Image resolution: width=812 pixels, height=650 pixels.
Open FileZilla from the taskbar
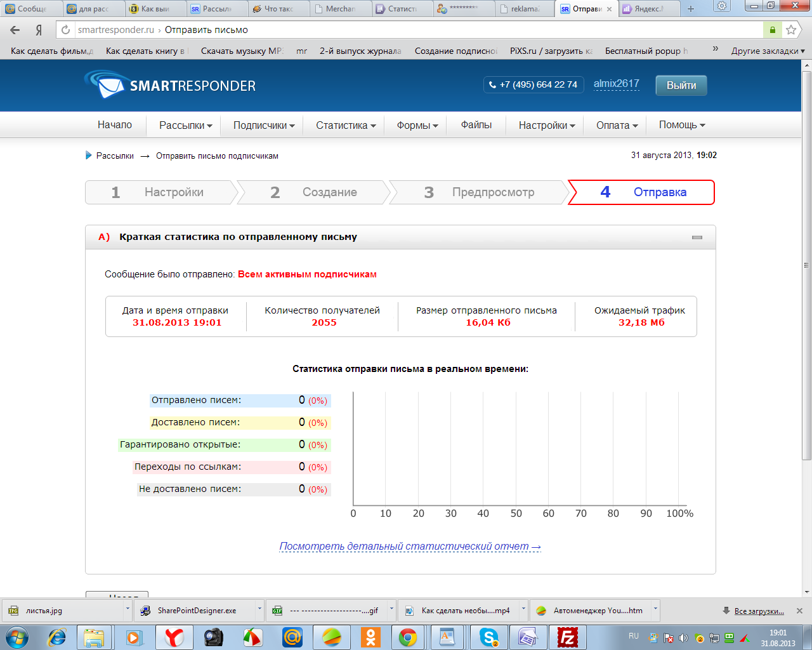coord(567,637)
